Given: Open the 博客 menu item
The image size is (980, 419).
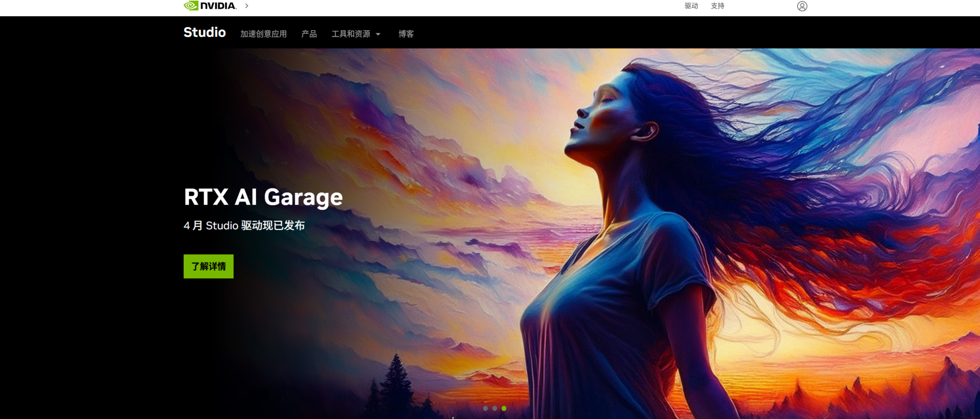Looking at the screenshot, I should coord(406,34).
